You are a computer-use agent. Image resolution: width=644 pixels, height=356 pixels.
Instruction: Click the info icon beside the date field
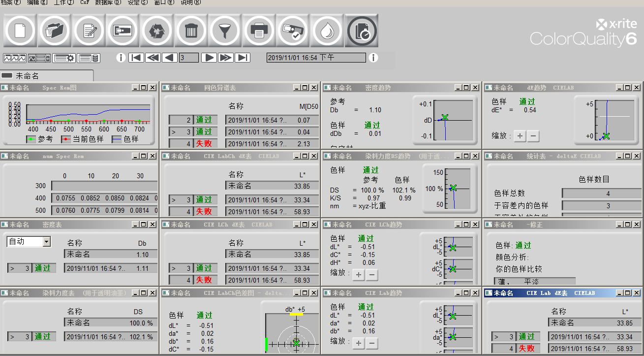click(x=373, y=58)
